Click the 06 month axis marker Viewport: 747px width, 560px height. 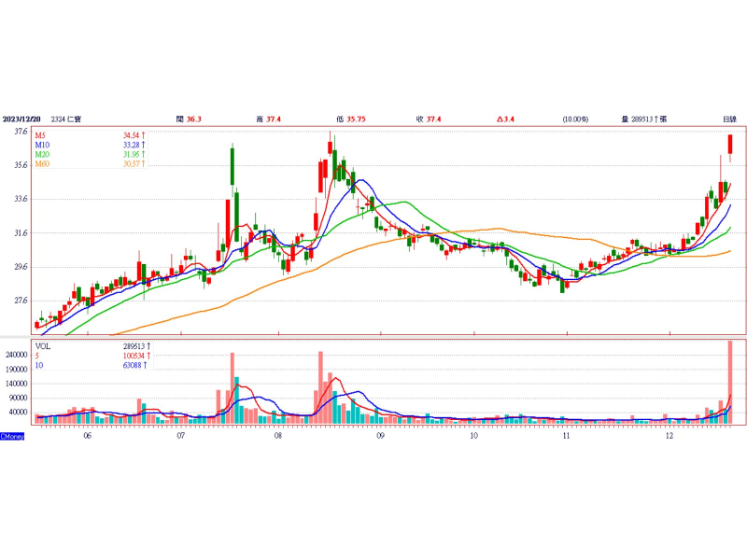87,435
